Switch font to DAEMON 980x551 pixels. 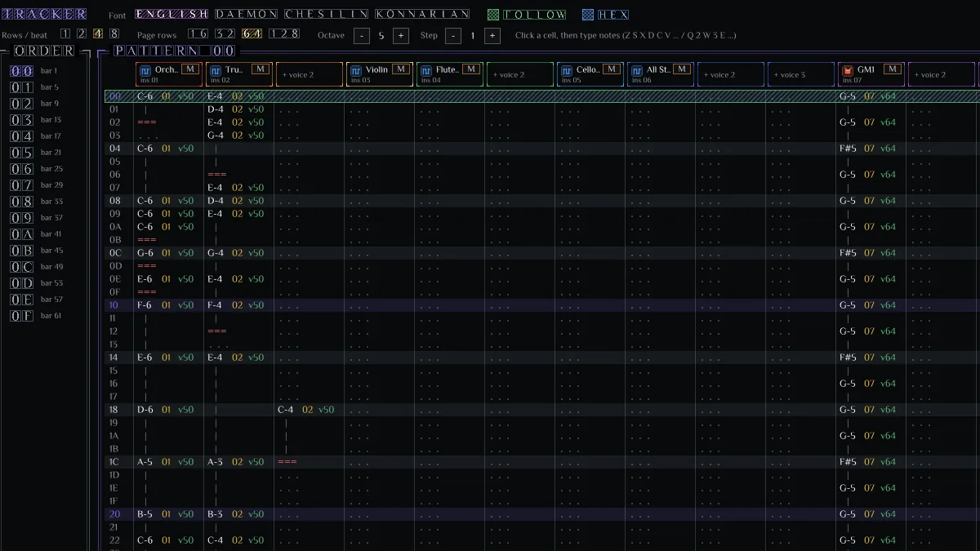pos(247,14)
